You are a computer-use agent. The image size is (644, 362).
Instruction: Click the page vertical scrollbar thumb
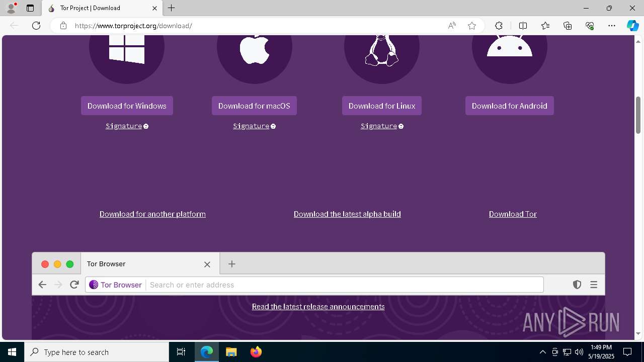point(638,115)
